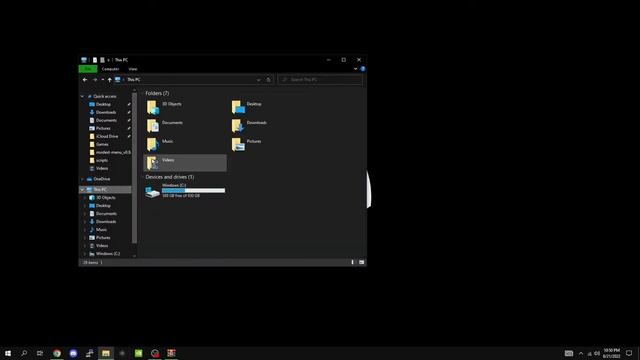This screenshot has height=360, width=640.
Task: Select Documents in Quick access
Action: [106, 120]
